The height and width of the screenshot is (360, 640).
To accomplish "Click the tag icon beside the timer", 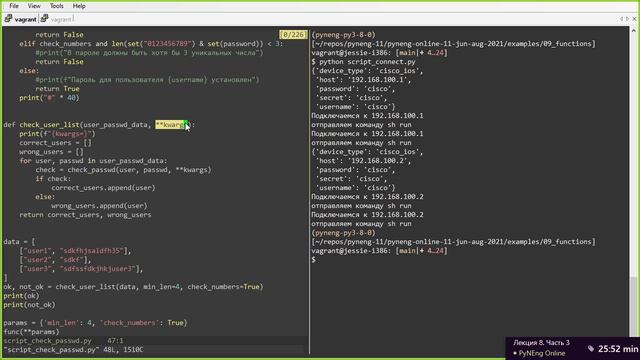I will [x=591, y=349].
